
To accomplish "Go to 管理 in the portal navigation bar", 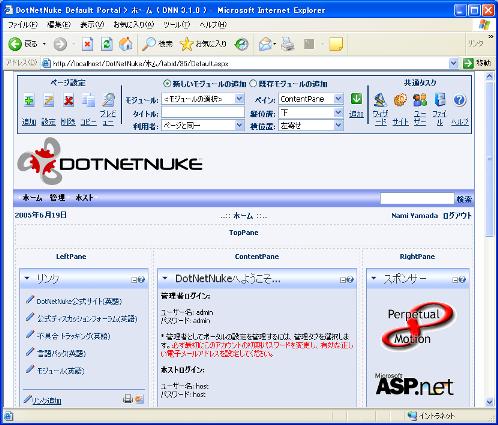I will tap(57, 198).
